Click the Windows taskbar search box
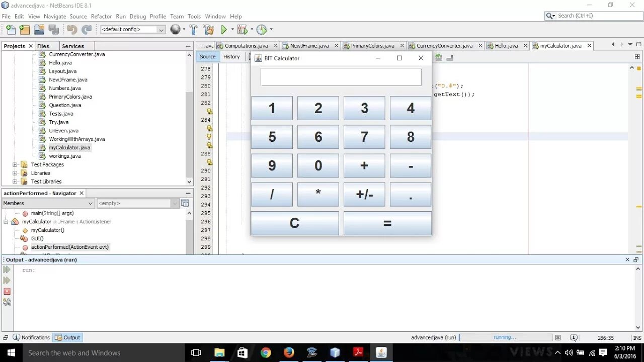Image resolution: width=644 pixels, height=362 pixels. (104, 353)
